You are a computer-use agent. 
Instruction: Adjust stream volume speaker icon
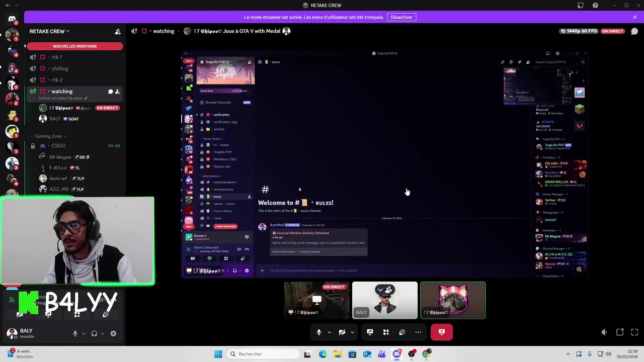(604, 332)
